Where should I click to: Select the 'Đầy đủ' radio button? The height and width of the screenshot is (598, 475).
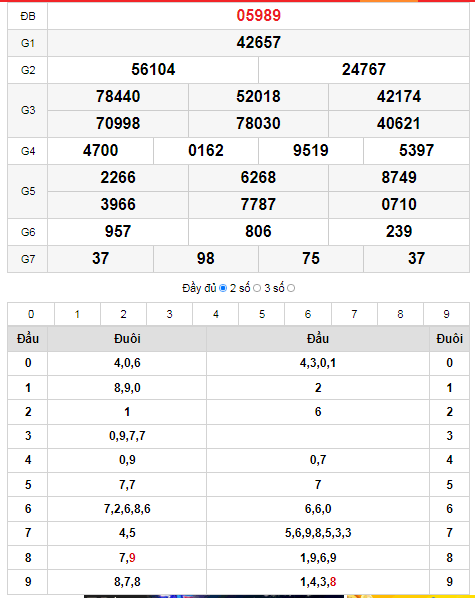click(x=223, y=288)
